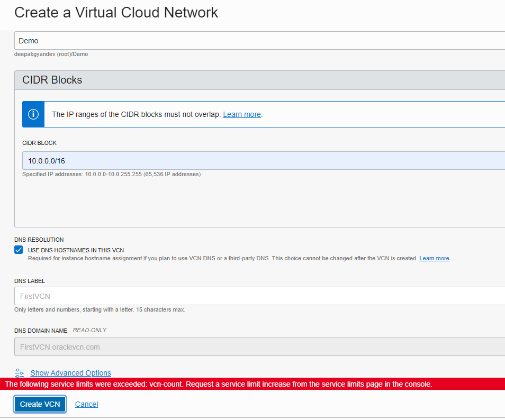The height and width of the screenshot is (420, 505).
Task: Click the DNS RESOLUTION label
Action: pos(39,240)
